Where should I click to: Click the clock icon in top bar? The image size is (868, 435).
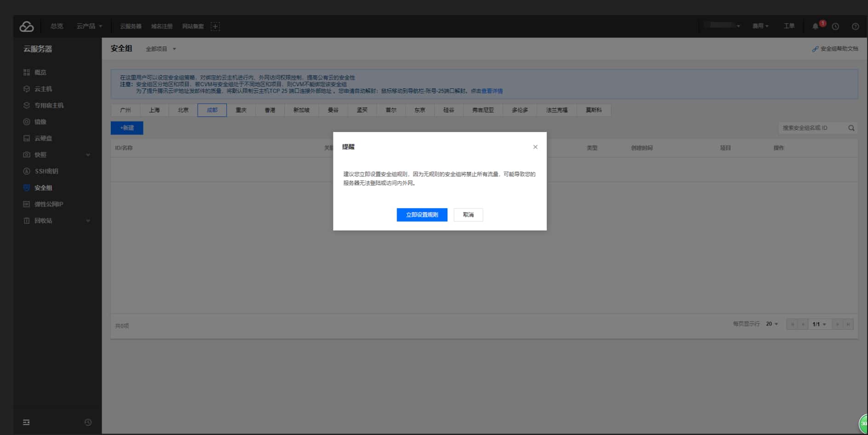pos(835,26)
